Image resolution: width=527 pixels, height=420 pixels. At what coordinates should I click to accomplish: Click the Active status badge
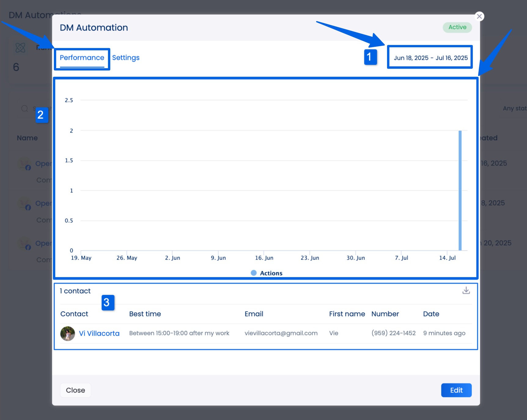click(457, 27)
